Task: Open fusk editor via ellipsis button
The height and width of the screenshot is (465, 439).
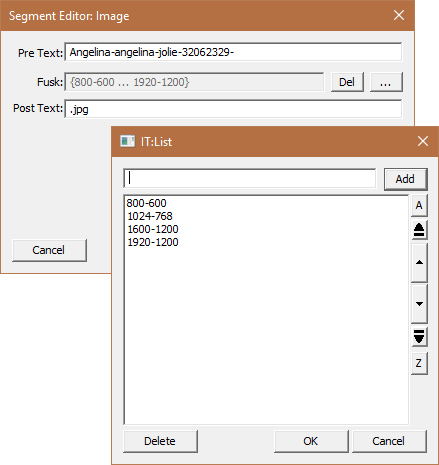Action: point(386,82)
